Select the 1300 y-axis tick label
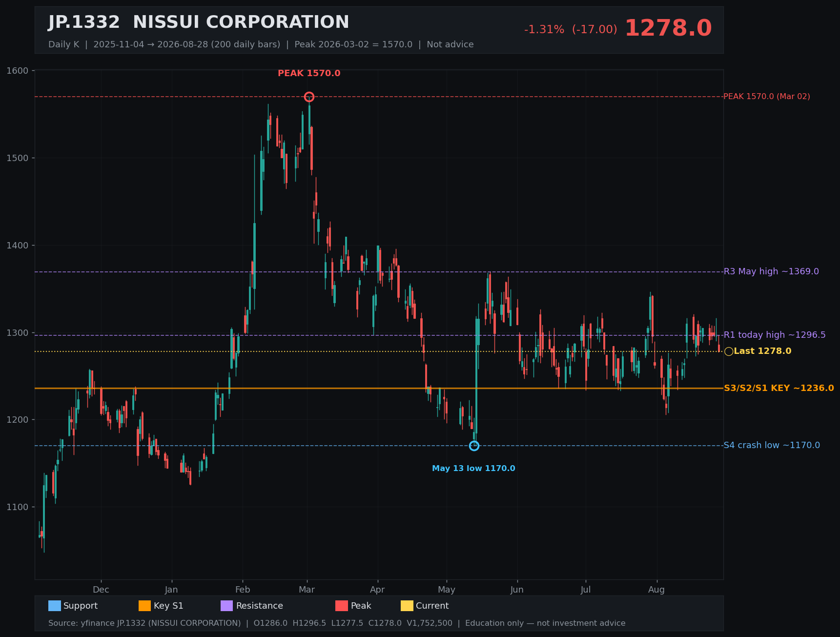The width and height of the screenshot is (840, 637). click(x=18, y=333)
